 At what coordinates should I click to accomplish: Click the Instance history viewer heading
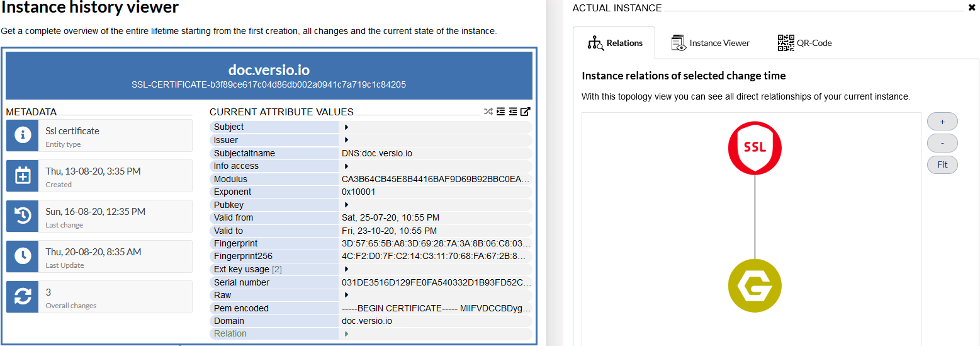(90, 8)
